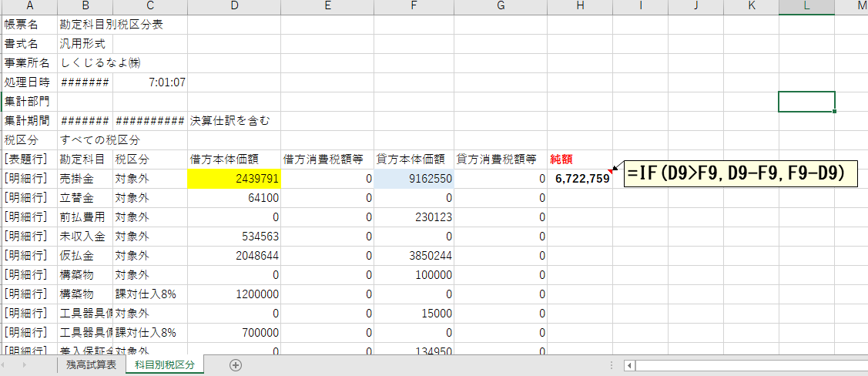Screen dimensions: 868x376
Task: Select column D header
Action: coord(233,7)
